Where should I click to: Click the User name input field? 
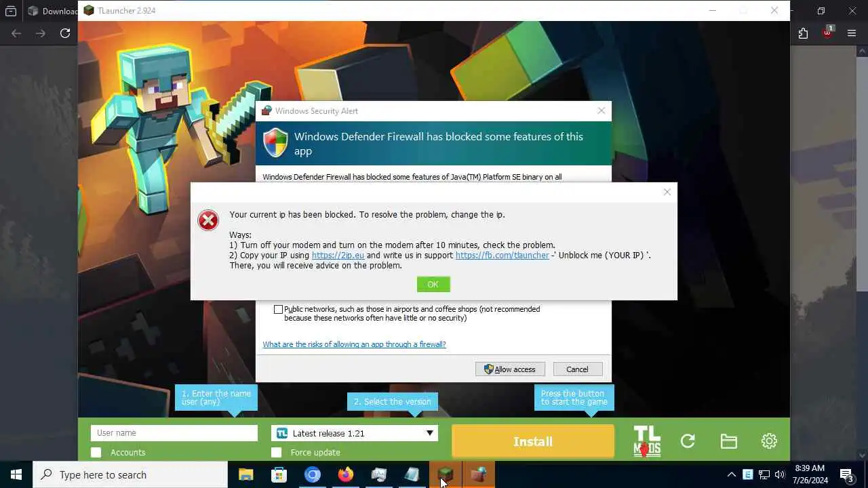tap(174, 433)
